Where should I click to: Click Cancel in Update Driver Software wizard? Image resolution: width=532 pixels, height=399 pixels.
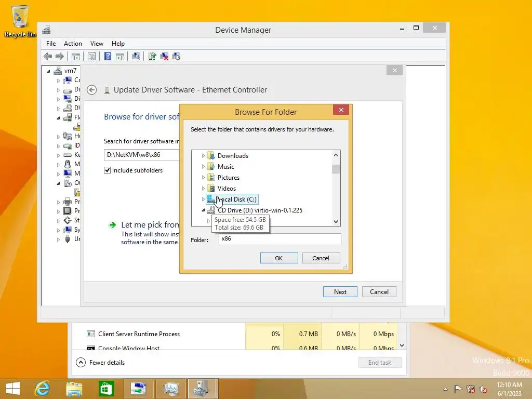(379, 292)
